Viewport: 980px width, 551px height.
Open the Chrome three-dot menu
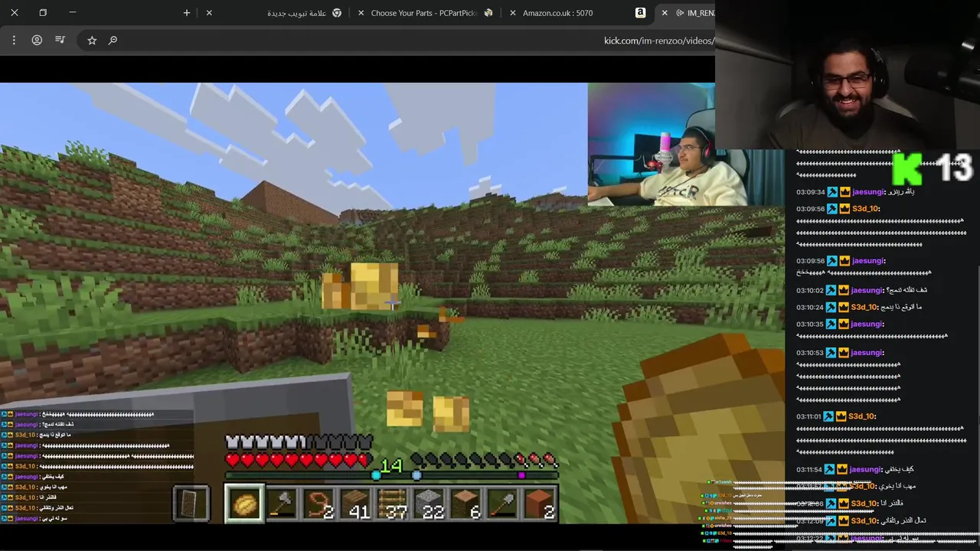(x=14, y=40)
